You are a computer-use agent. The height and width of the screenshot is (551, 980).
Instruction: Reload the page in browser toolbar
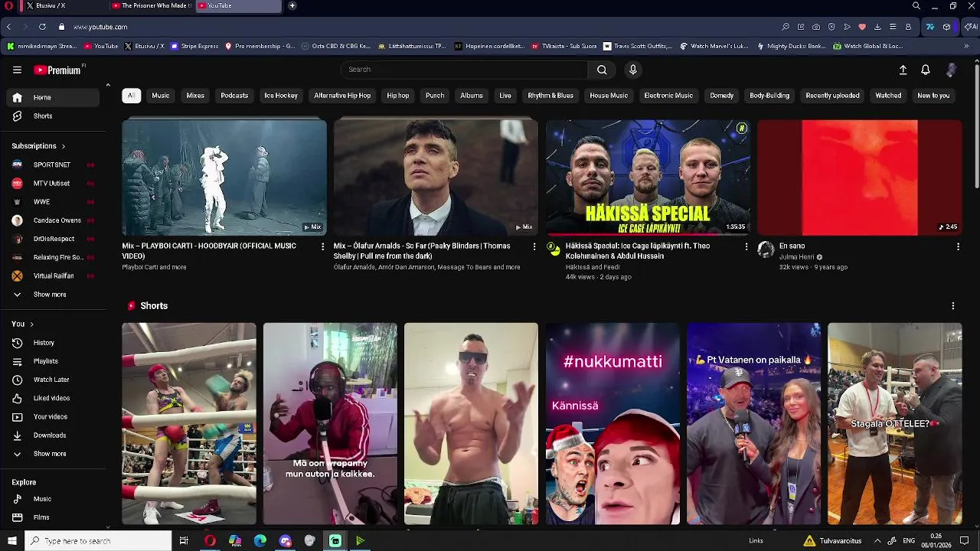coord(42,27)
